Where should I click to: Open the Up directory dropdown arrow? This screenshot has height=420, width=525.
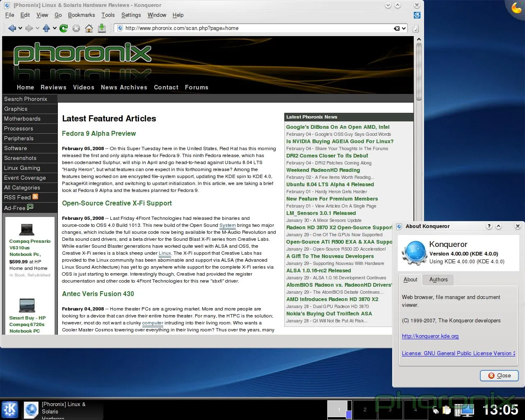[x=54, y=28]
